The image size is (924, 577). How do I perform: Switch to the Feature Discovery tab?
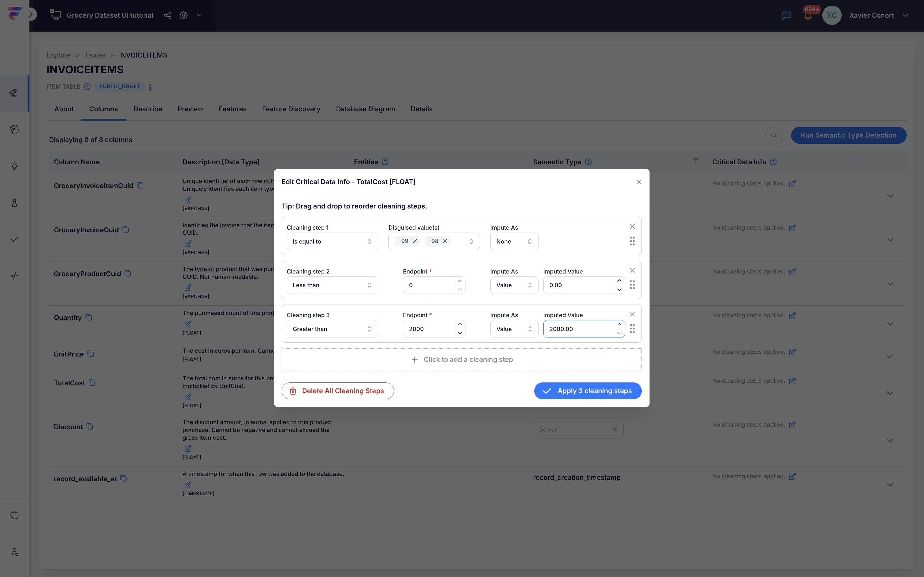tap(291, 109)
